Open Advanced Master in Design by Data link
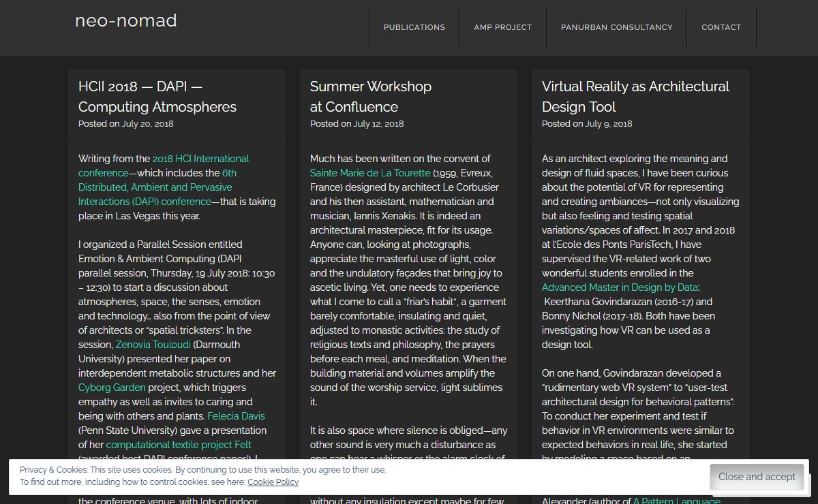The width and height of the screenshot is (818, 504). (620, 287)
